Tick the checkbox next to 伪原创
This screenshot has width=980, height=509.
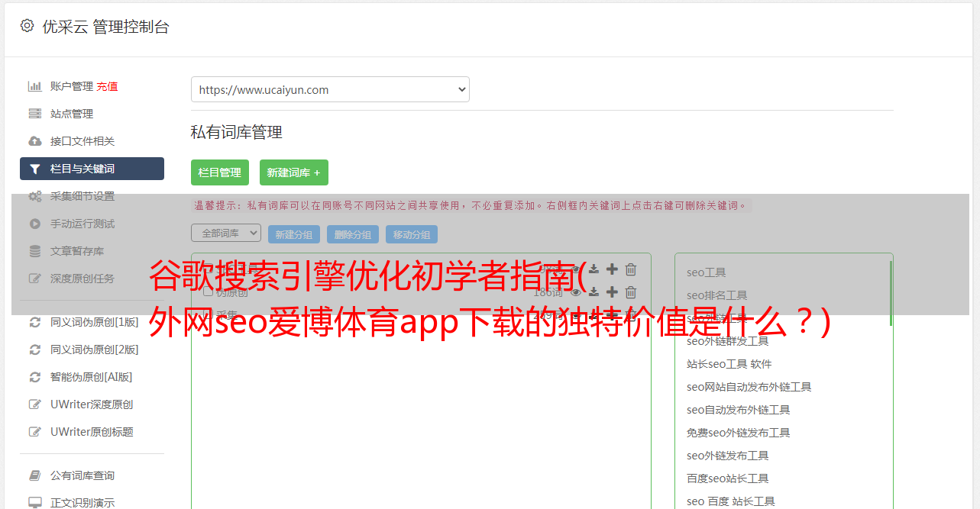[208, 292]
